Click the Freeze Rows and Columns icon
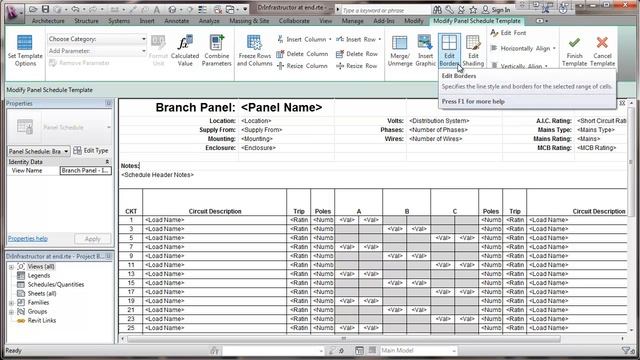 254,42
